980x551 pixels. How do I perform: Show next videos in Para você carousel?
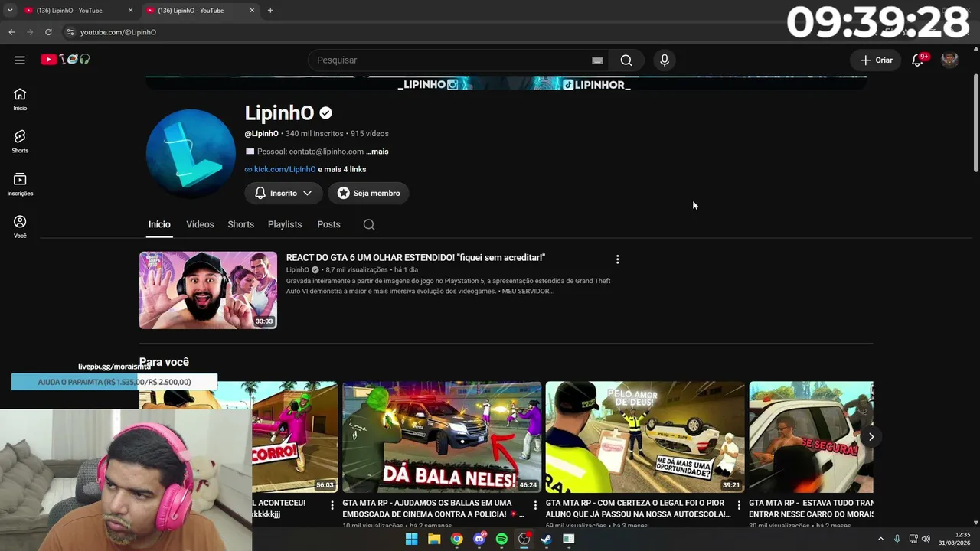click(871, 437)
